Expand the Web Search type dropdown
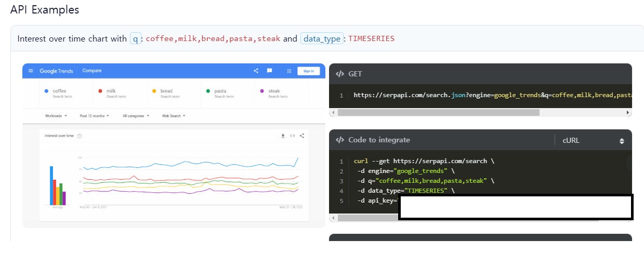 [174, 116]
